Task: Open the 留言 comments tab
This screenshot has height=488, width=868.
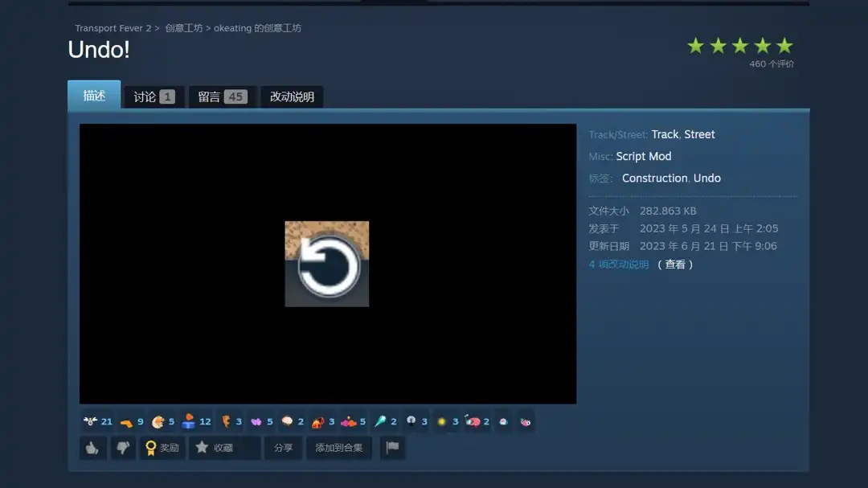Action: (222, 96)
